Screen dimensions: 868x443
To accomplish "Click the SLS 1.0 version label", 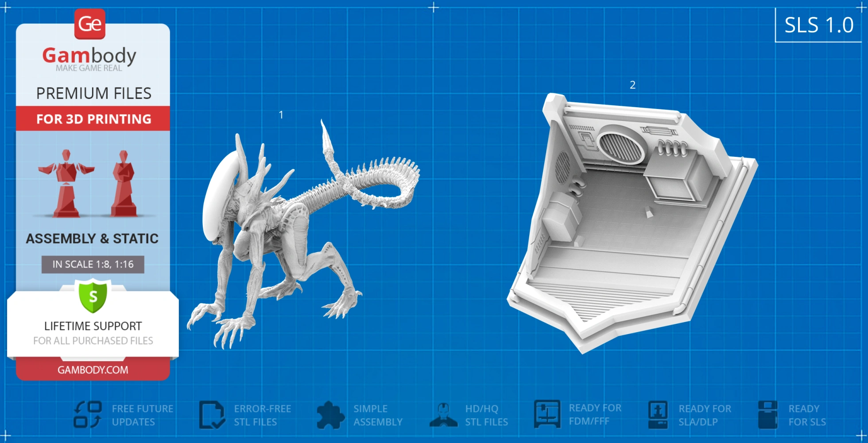I will coord(819,25).
